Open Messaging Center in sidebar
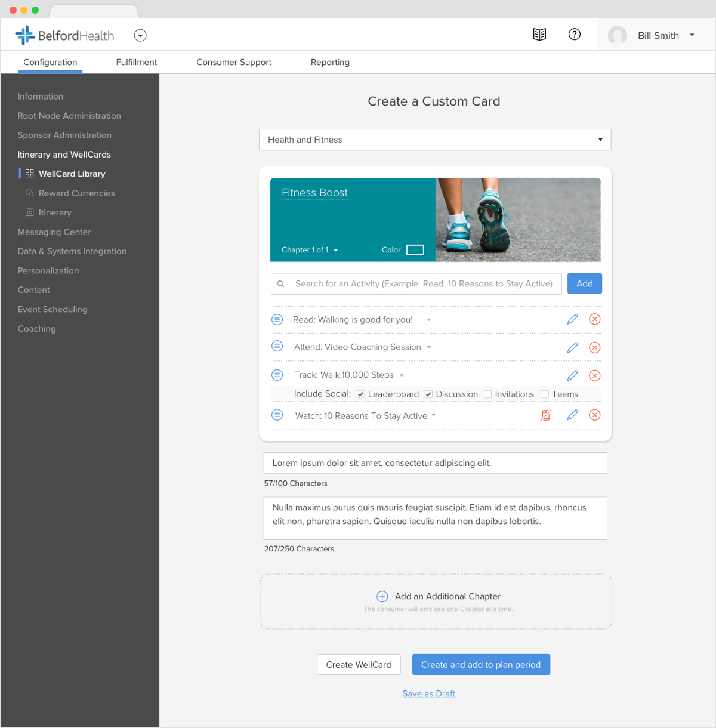716x728 pixels. click(54, 232)
